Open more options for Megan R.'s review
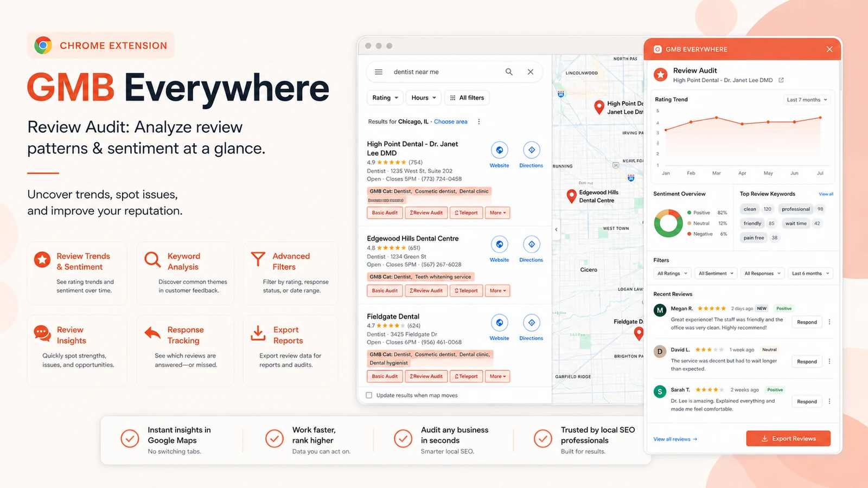The image size is (868, 488). (829, 322)
